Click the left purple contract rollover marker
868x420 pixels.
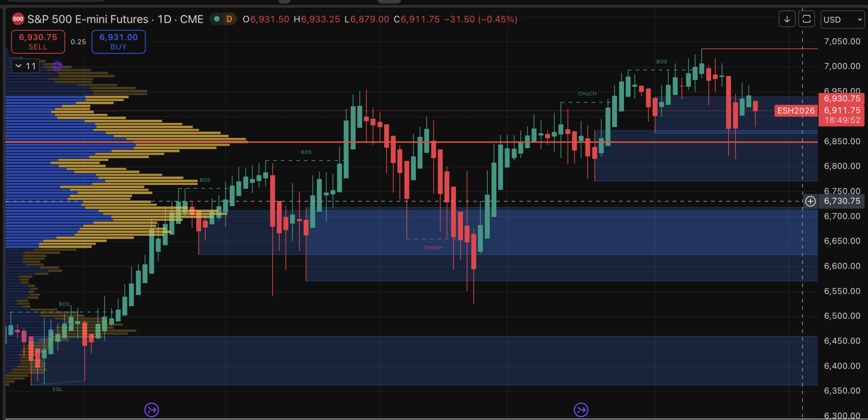[x=151, y=410]
